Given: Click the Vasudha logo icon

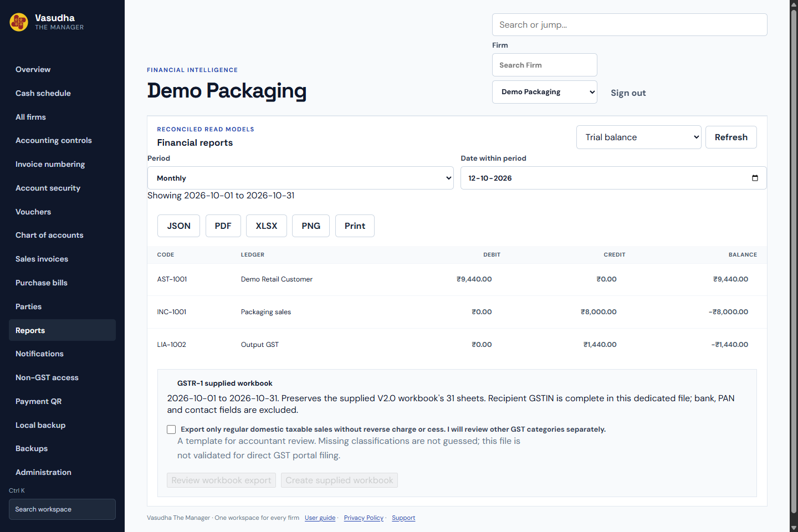Looking at the screenshot, I should pyautogui.click(x=19, y=22).
